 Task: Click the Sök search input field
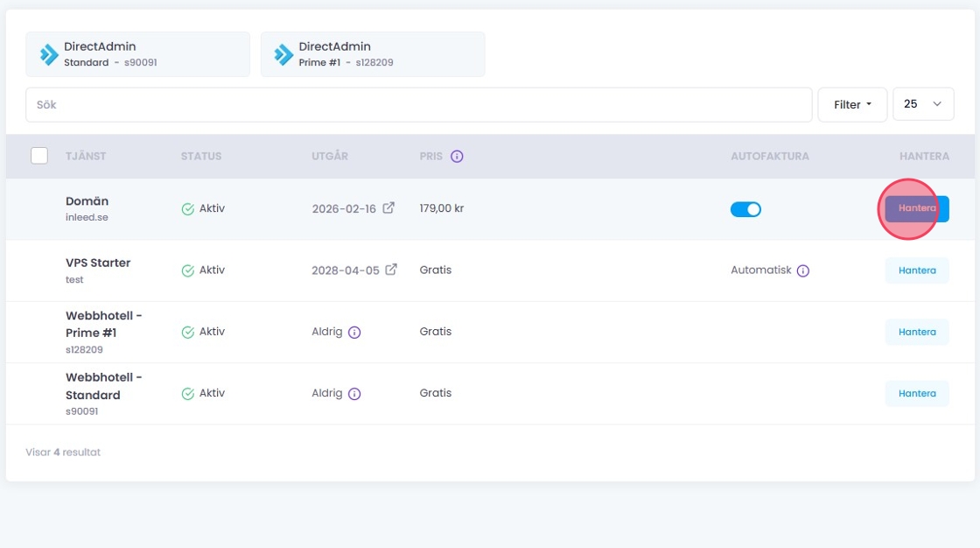point(418,104)
